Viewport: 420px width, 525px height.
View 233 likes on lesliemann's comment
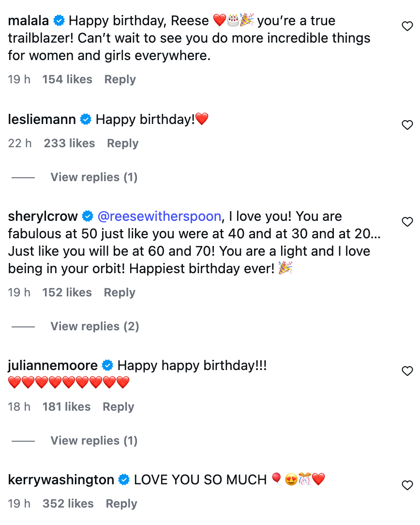69,143
